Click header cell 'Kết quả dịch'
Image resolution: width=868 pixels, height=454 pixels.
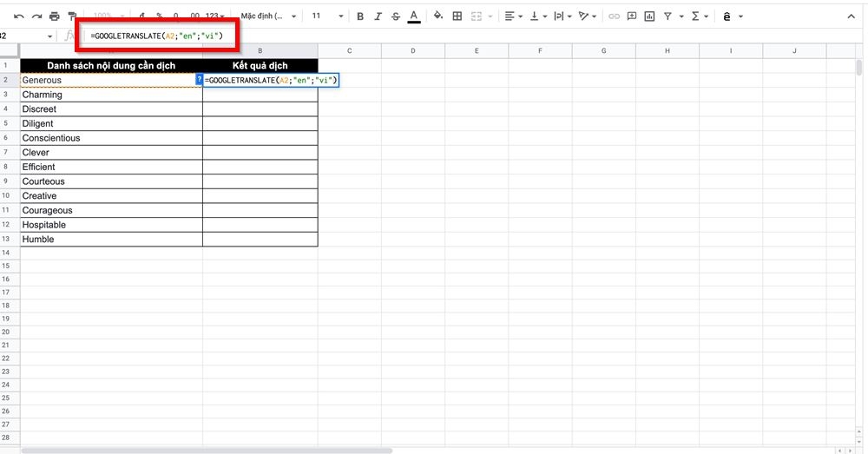[x=260, y=65]
